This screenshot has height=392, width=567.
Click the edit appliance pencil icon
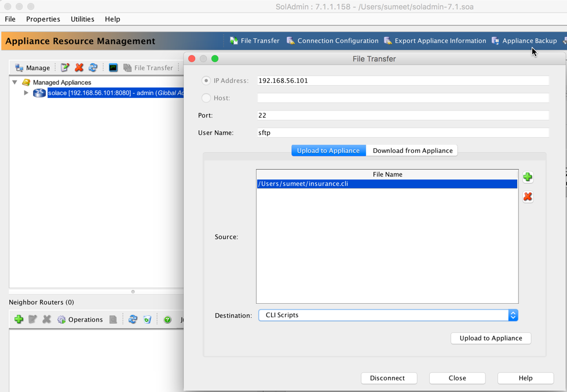click(65, 68)
